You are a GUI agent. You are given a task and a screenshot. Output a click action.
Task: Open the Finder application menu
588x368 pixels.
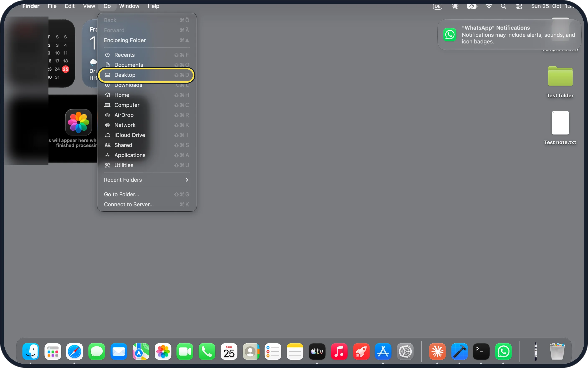point(31,6)
